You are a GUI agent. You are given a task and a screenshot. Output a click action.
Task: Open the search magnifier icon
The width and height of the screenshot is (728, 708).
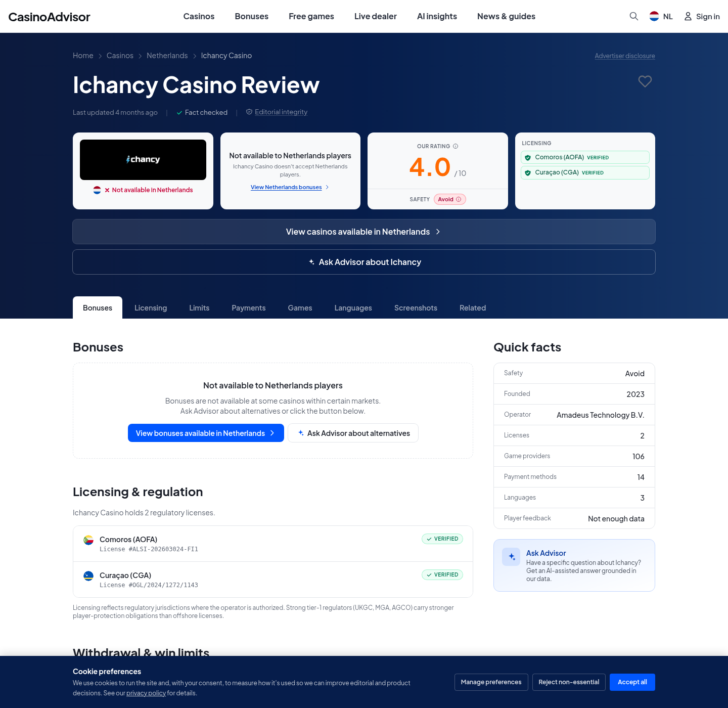click(633, 16)
